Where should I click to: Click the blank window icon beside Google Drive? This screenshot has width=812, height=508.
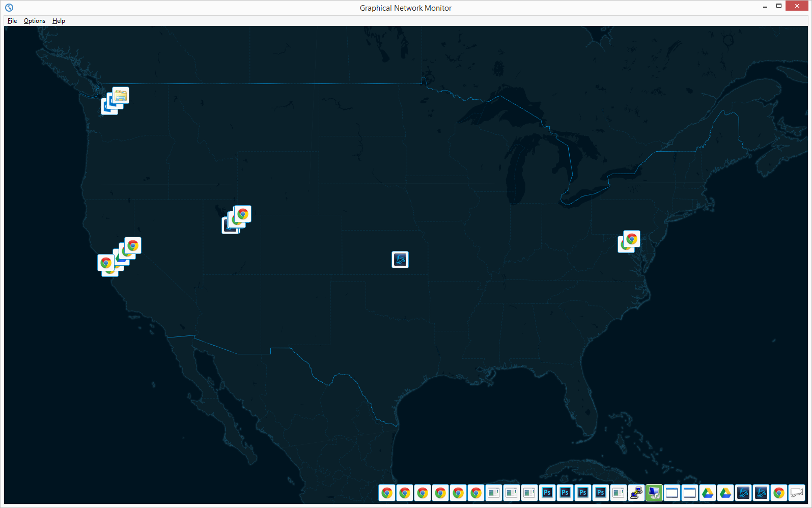point(690,493)
